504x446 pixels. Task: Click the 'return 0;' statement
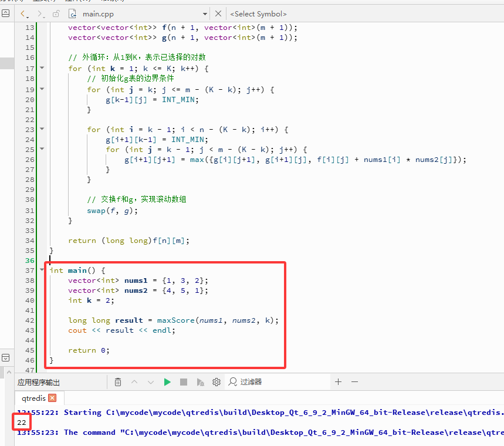(89, 350)
